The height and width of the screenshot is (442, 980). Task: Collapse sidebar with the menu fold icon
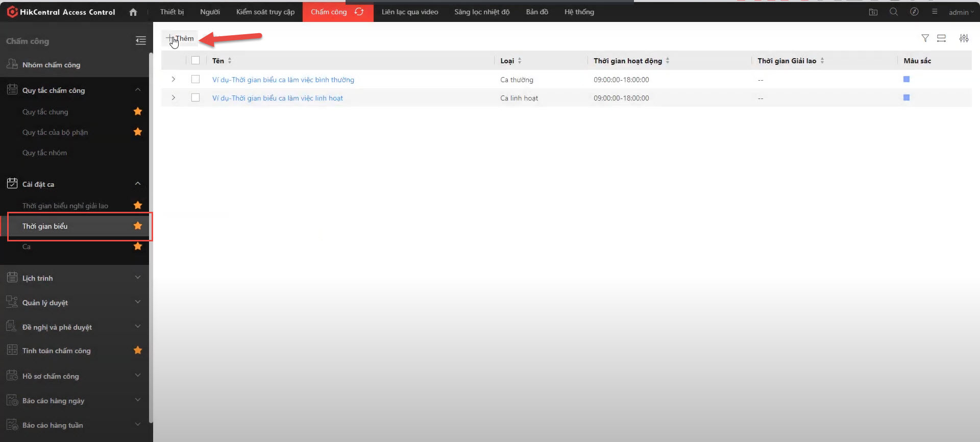click(140, 41)
